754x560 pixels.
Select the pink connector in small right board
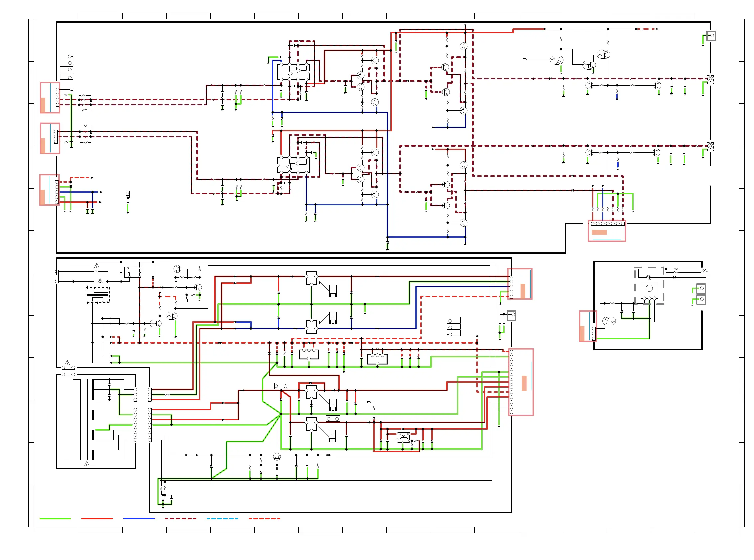(x=588, y=326)
